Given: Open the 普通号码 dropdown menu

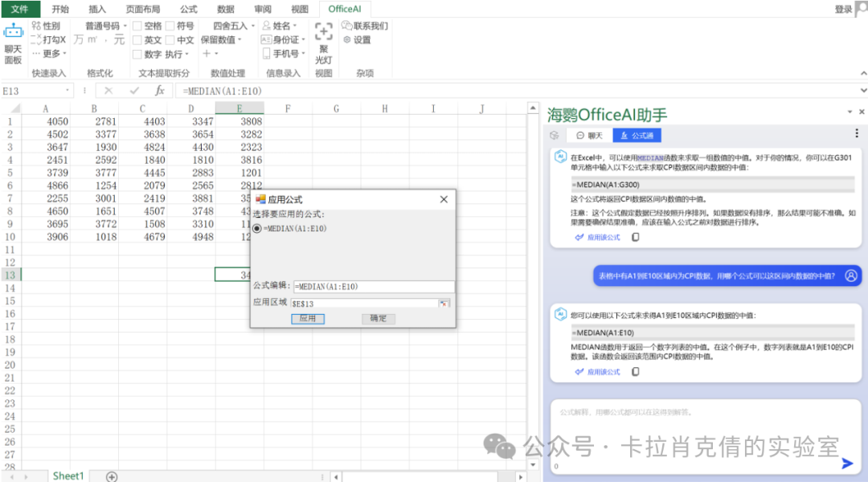Looking at the screenshot, I should pyautogui.click(x=103, y=25).
